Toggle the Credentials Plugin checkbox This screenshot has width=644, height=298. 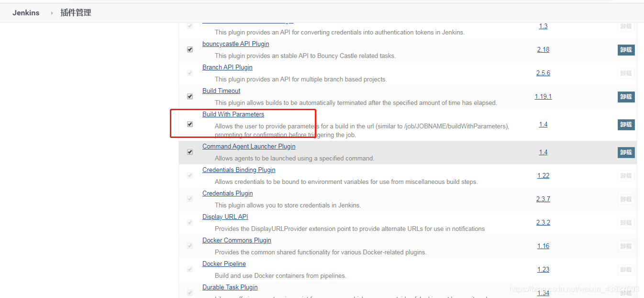click(190, 199)
